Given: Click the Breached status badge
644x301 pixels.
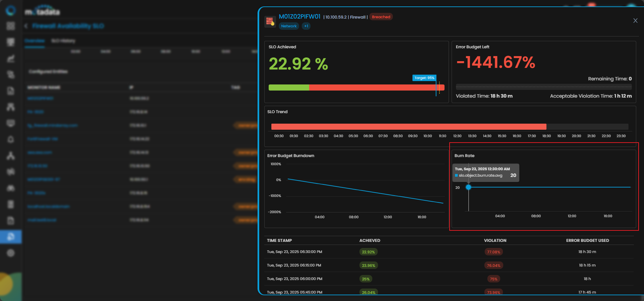Looking at the screenshot, I should click(381, 17).
